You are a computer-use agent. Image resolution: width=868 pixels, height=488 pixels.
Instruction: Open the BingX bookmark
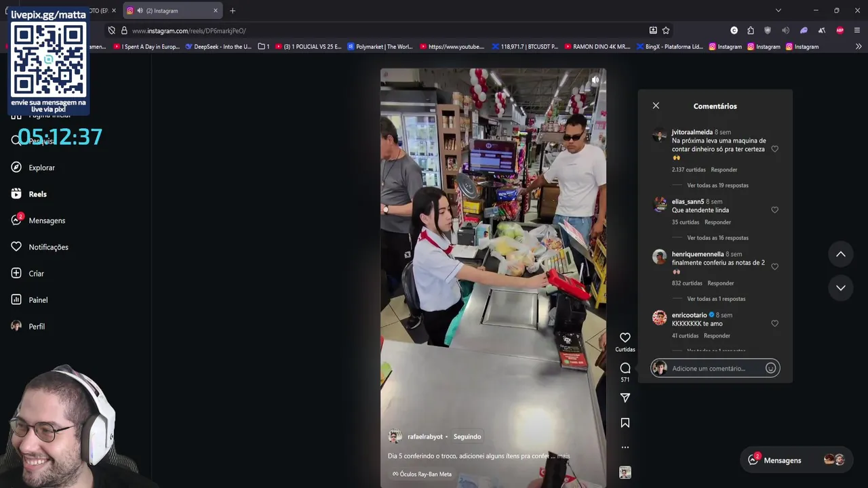pyautogui.click(x=669, y=47)
